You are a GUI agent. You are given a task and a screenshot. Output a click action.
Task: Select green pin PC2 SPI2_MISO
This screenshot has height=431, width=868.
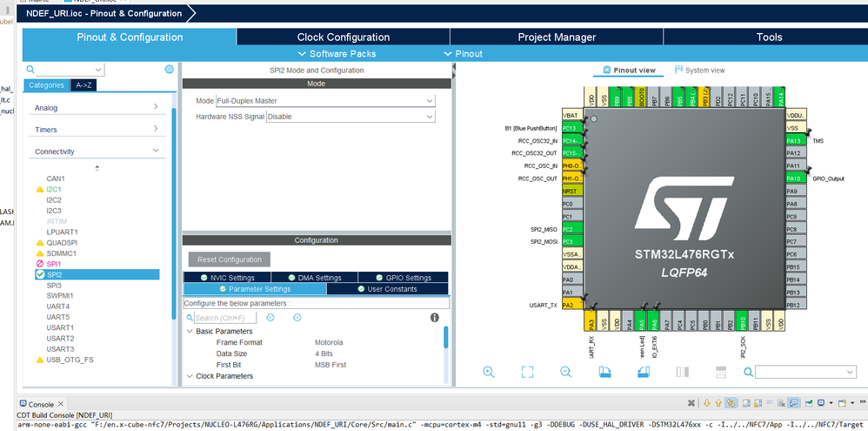pos(572,229)
